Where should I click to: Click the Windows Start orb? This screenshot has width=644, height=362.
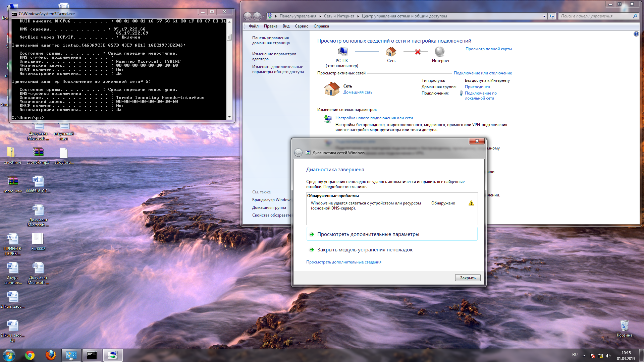pyautogui.click(x=9, y=355)
